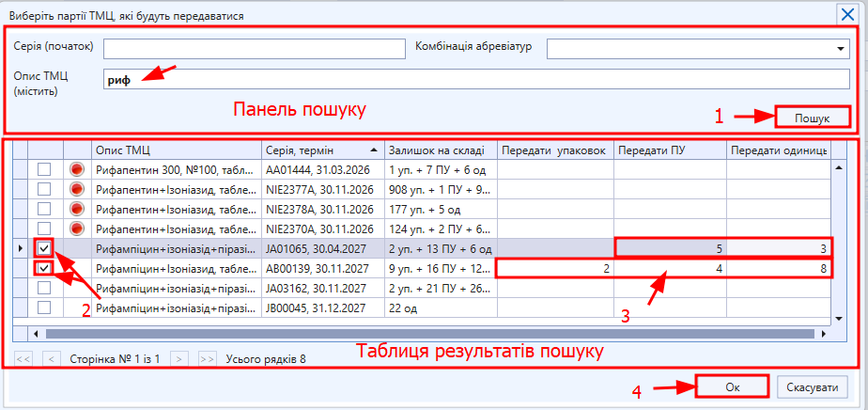Click the table's vertical scroll up arrow
868x410 pixels.
pos(838,168)
